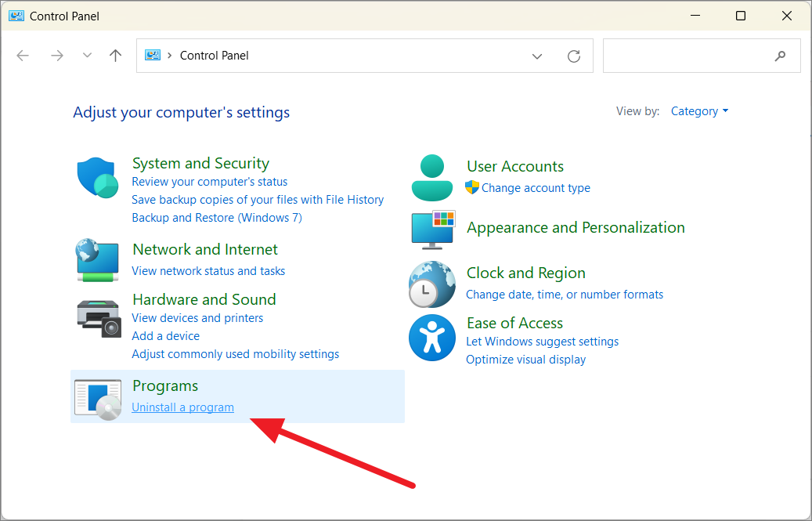Refresh the Control Panel view

574,56
